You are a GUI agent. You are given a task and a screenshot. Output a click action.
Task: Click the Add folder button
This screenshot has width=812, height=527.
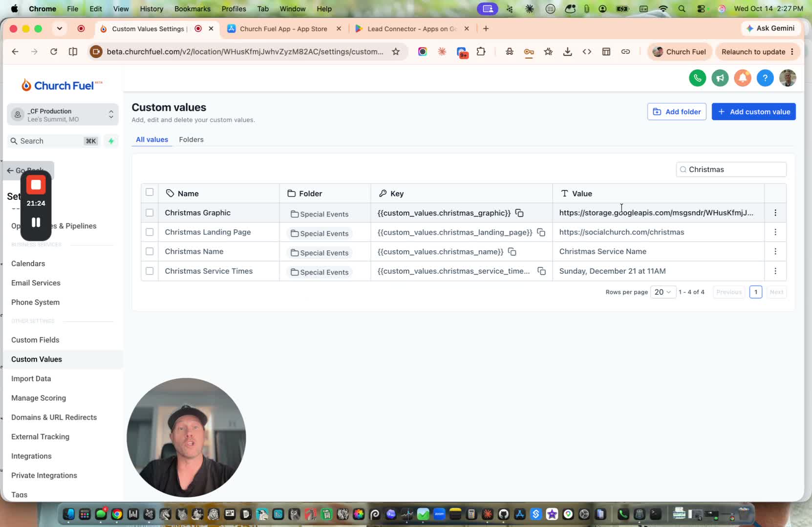[x=677, y=111]
